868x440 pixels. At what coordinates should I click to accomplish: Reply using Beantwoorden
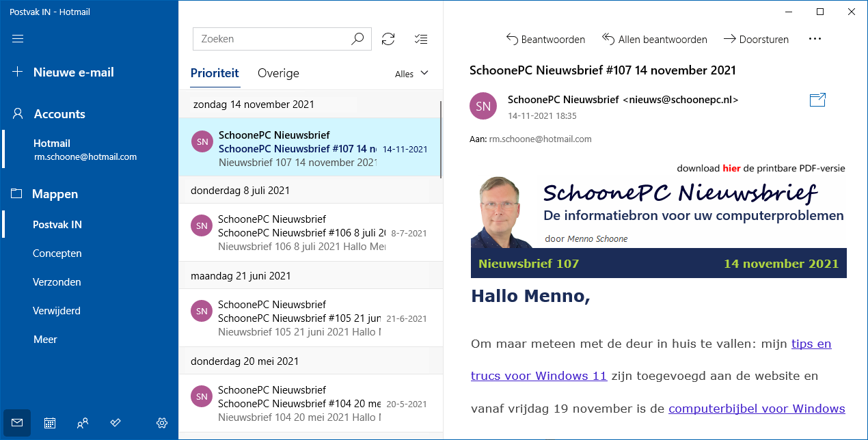pyautogui.click(x=545, y=40)
